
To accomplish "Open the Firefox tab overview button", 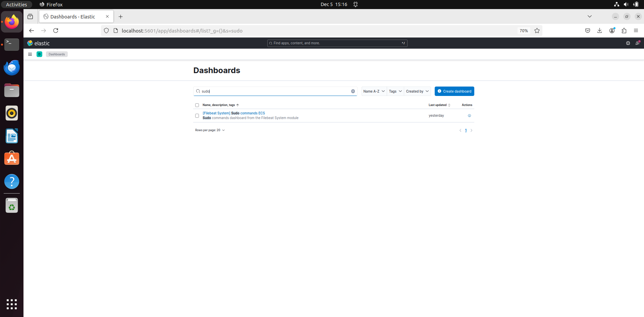I will tap(30, 17).
